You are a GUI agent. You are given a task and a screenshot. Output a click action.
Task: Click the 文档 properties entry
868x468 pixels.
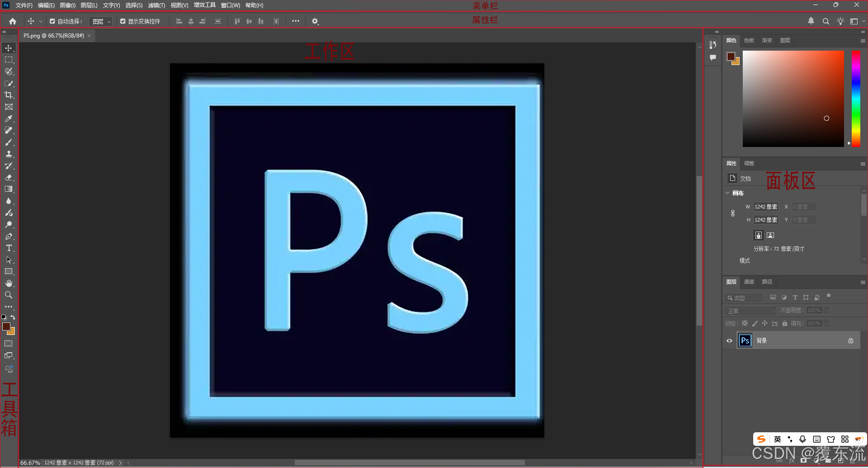click(740, 179)
